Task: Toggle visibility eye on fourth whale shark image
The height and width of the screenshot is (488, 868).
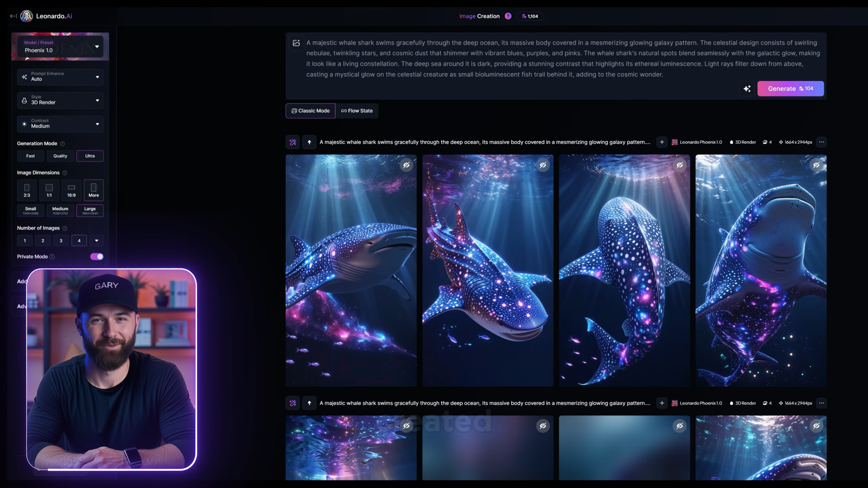Action: coord(816,165)
